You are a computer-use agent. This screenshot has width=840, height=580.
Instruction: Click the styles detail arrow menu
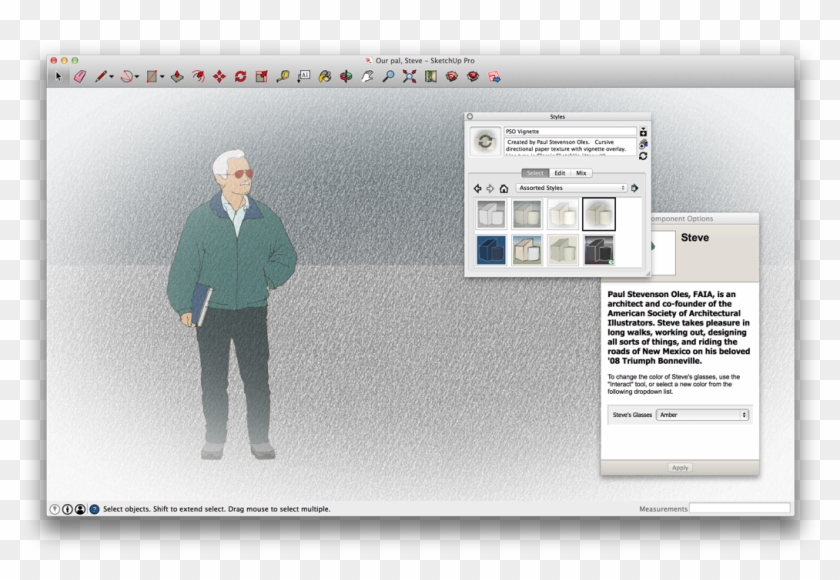click(634, 188)
